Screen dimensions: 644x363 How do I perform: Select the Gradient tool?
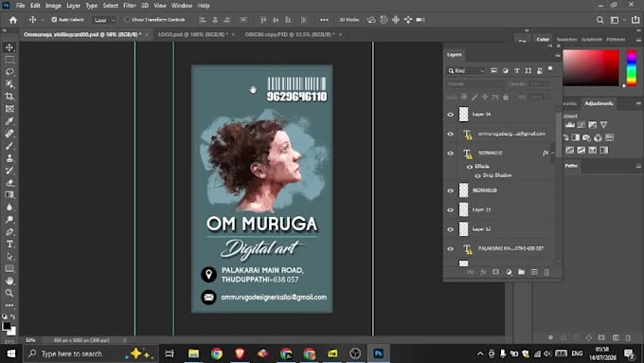click(9, 195)
